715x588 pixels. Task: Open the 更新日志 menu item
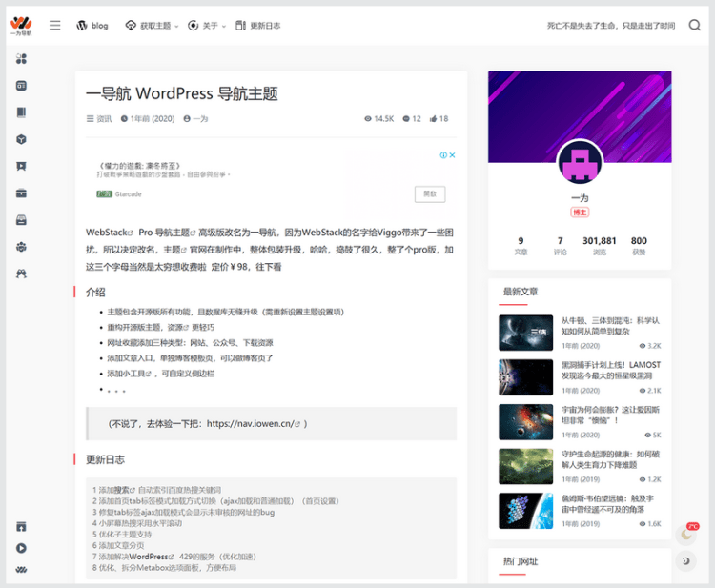coord(258,26)
